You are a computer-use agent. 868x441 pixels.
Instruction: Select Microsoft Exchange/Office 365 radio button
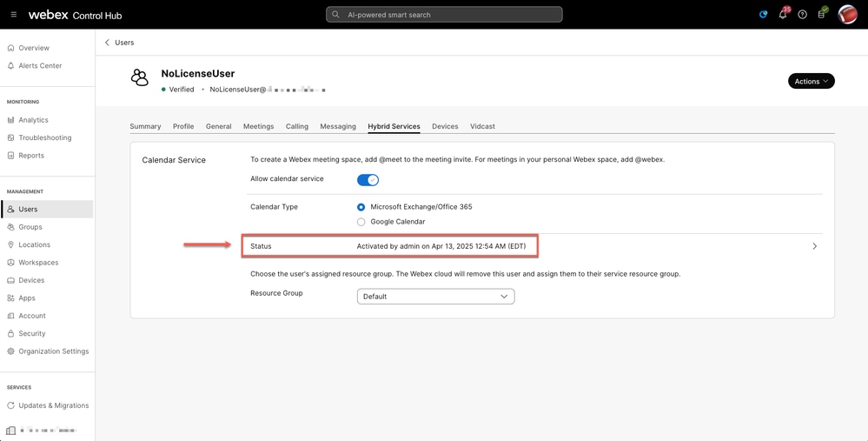pos(361,207)
